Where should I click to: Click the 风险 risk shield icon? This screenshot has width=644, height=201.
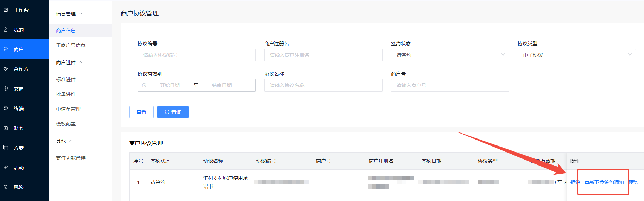point(6,187)
